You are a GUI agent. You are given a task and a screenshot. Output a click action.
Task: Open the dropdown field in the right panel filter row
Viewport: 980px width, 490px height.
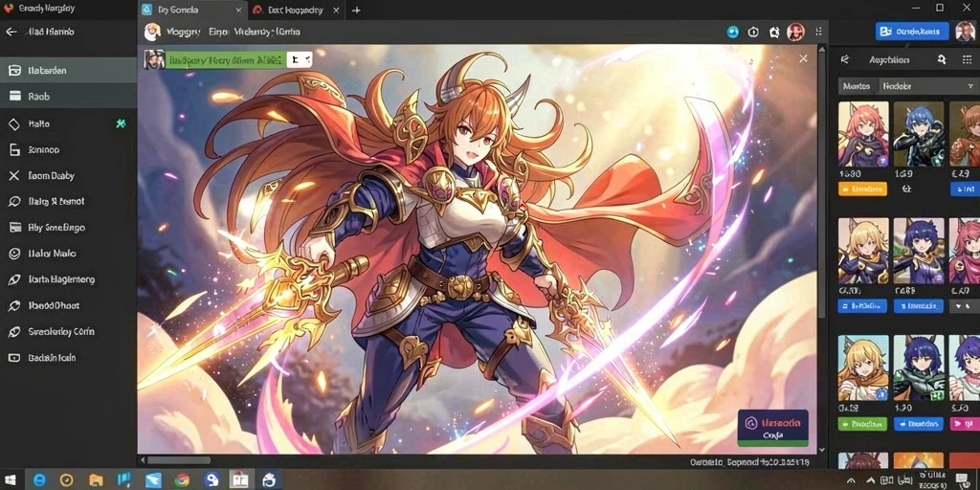(928, 85)
